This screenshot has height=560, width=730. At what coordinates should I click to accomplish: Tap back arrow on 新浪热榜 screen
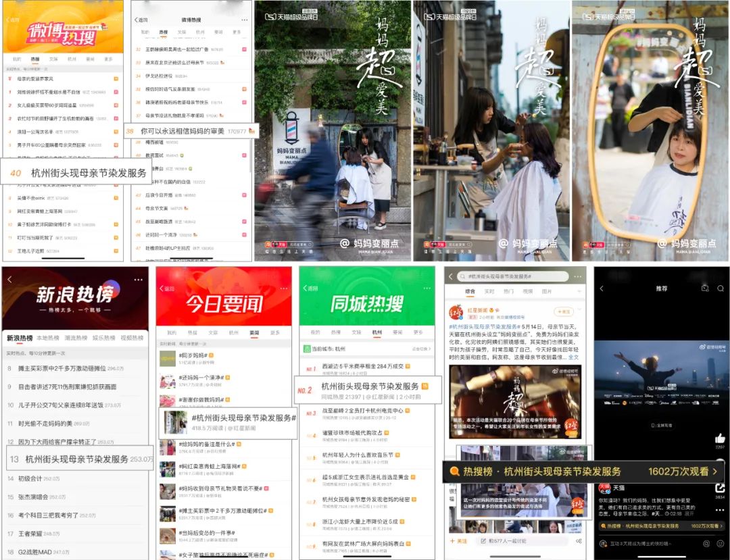pos(9,280)
